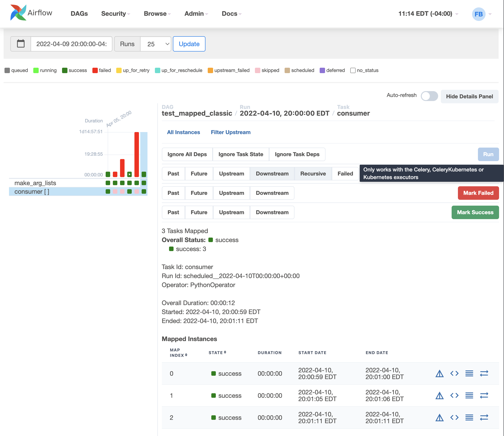Toggle the Recursive clear option
The image size is (504, 436).
pos(313,174)
